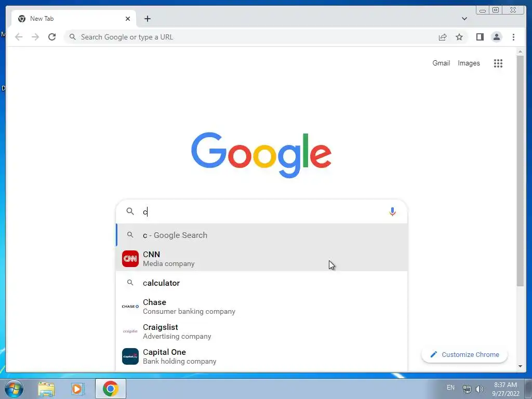Open Gmail link
The image size is (532, 399).
[x=441, y=63]
